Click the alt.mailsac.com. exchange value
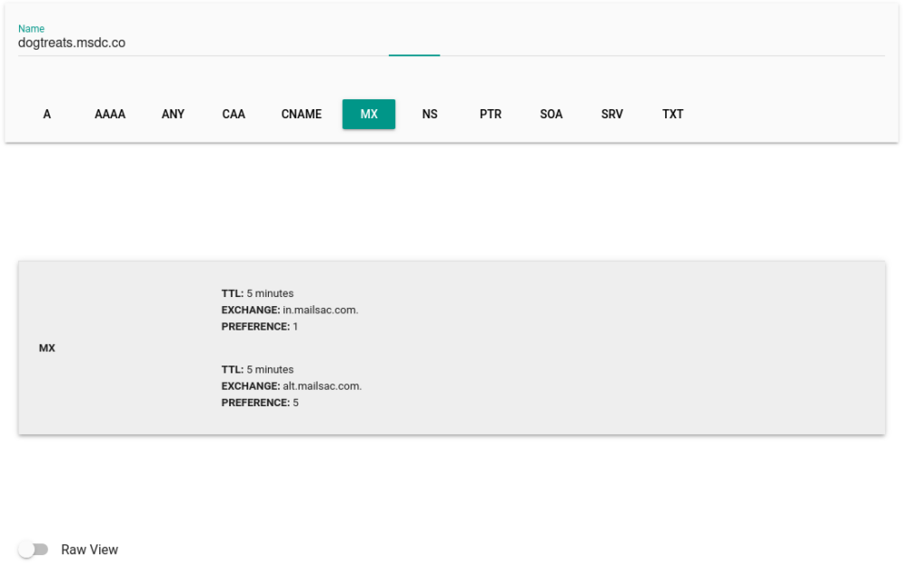Screen dimensions: 924x575 (322, 386)
